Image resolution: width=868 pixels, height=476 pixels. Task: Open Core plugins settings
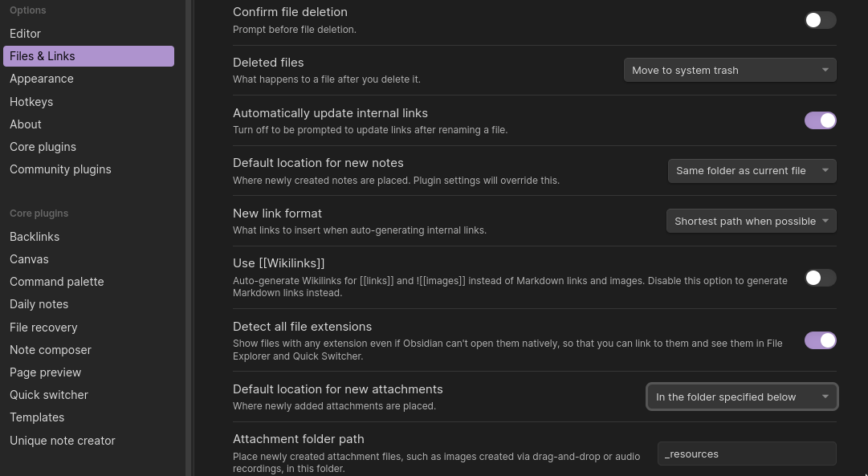(x=43, y=147)
